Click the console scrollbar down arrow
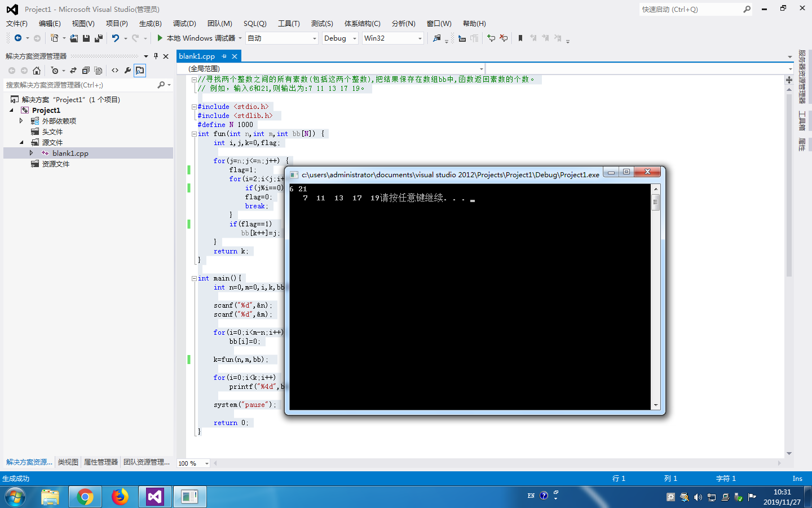 coord(655,405)
